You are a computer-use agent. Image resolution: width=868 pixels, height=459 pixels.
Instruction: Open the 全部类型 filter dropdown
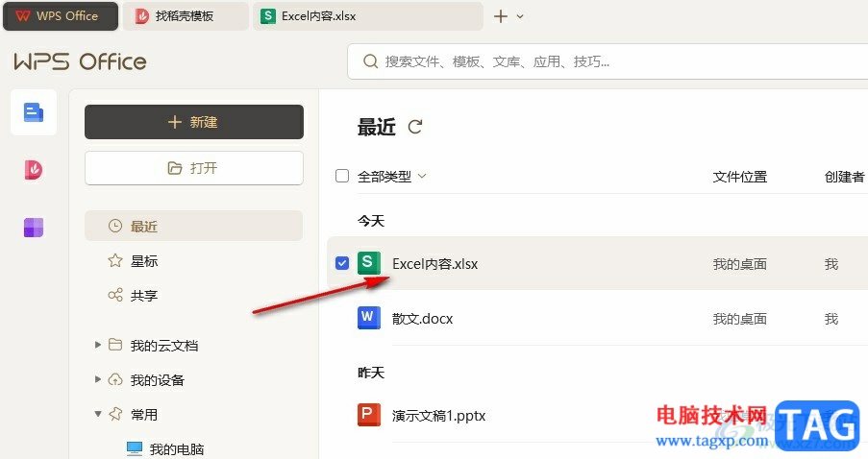[392, 177]
